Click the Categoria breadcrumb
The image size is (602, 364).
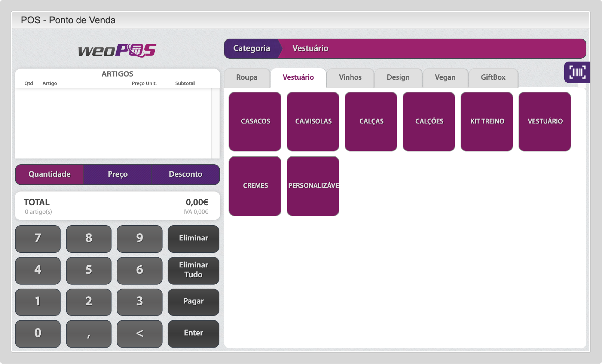coord(251,48)
